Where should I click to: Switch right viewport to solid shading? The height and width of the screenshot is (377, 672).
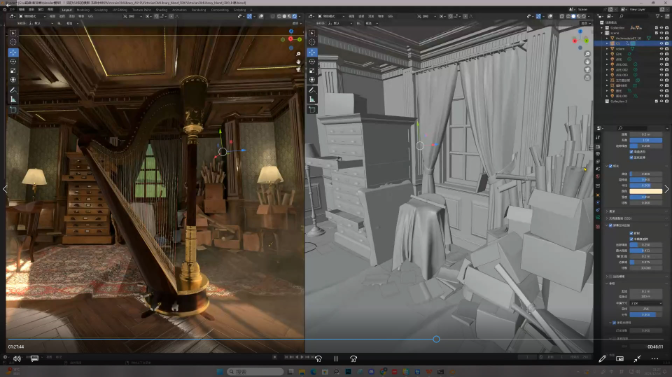pos(573,16)
